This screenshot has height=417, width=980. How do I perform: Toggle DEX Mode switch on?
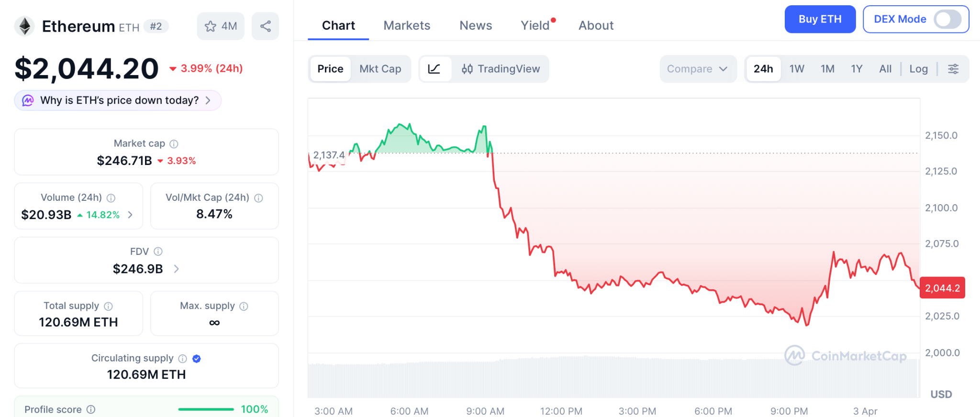click(947, 20)
